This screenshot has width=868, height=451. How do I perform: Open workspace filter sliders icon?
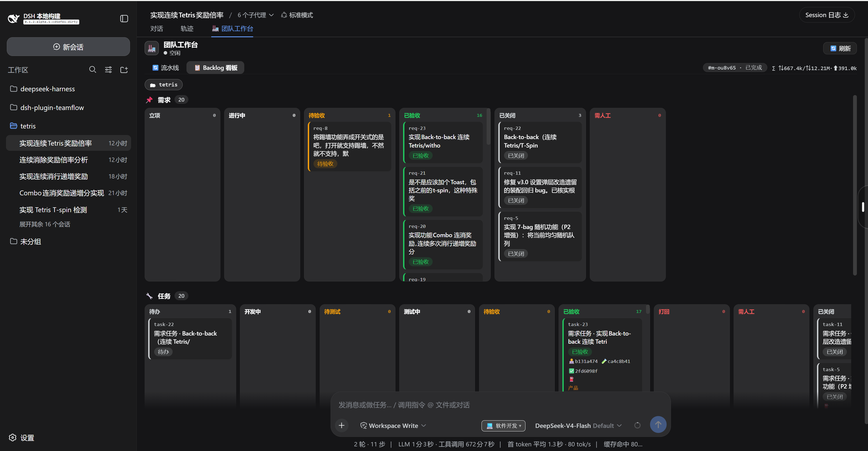[x=109, y=70]
